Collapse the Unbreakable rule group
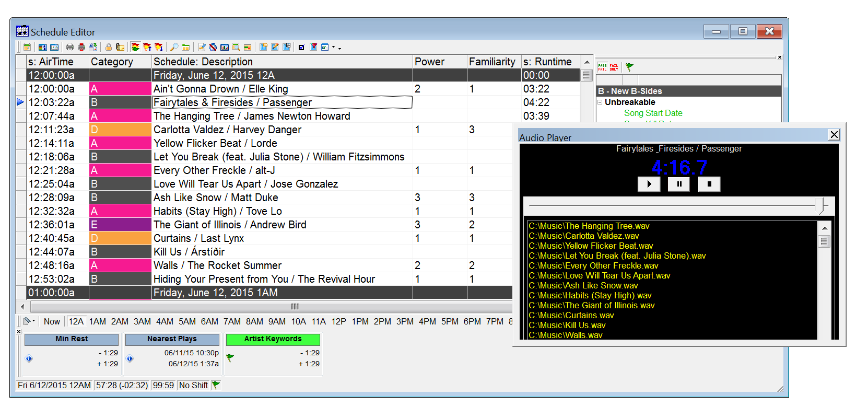 600,102
